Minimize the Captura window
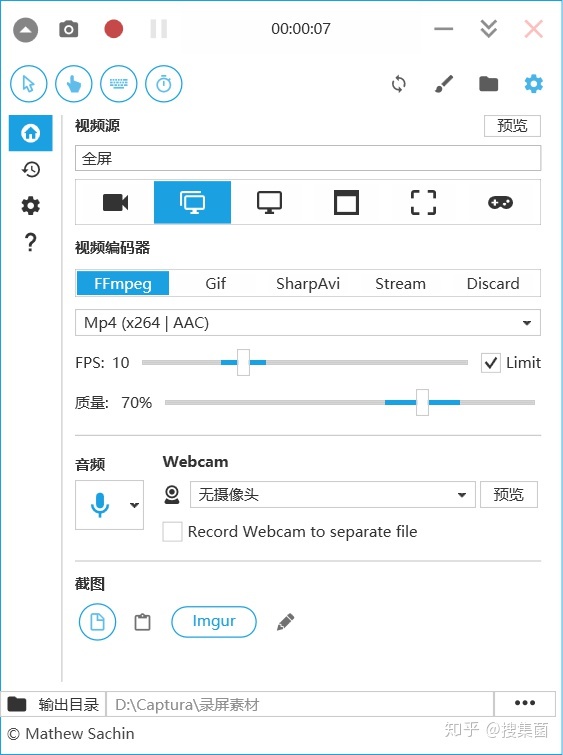Screen dimensions: 563x755 (x=444, y=29)
